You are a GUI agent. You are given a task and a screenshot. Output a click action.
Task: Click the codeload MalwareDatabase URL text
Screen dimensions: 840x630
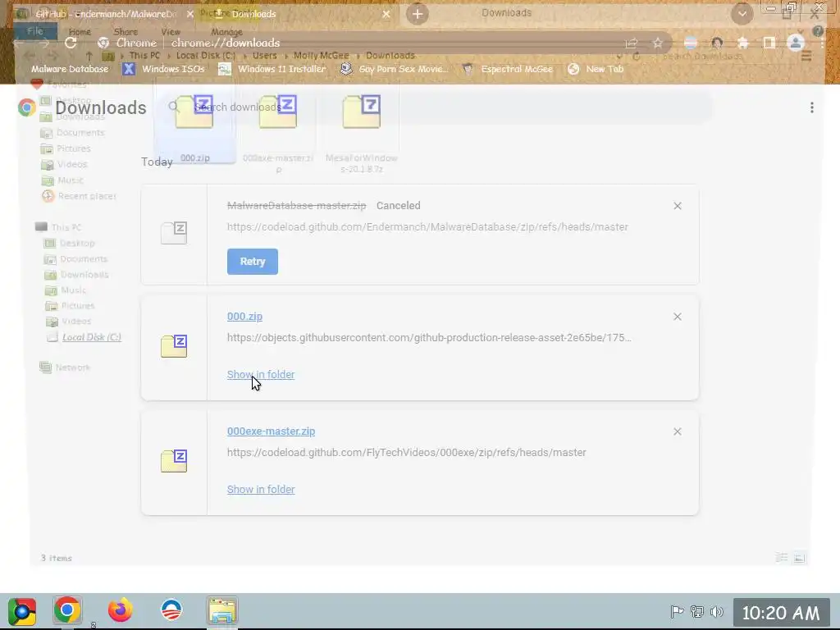point(427,227)
